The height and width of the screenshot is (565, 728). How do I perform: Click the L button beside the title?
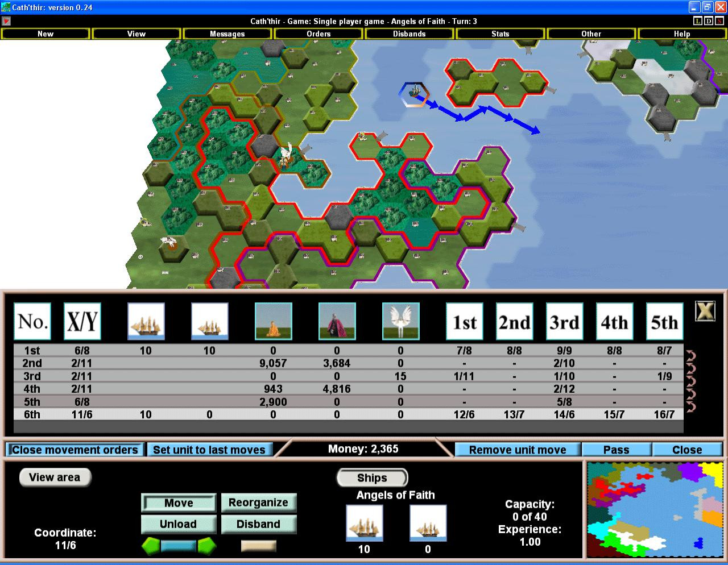(698, 21)
